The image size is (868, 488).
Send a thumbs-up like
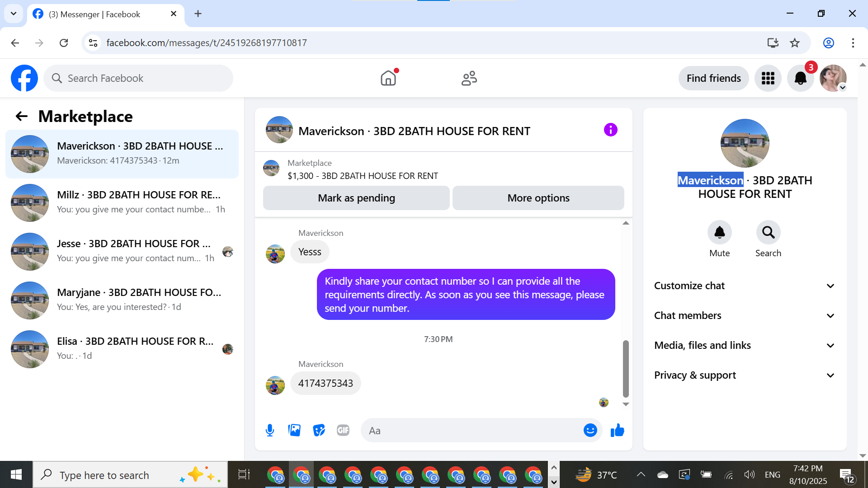click(617, 430)
